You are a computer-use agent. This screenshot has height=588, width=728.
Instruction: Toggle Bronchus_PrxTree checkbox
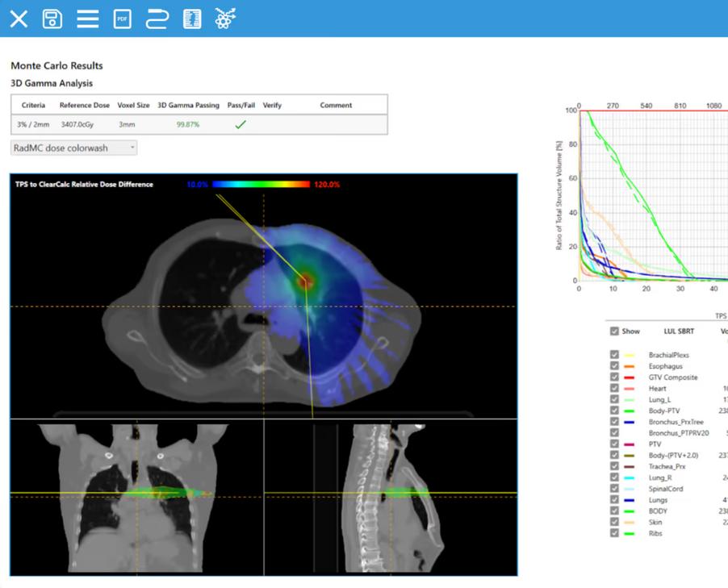point(614,421)
